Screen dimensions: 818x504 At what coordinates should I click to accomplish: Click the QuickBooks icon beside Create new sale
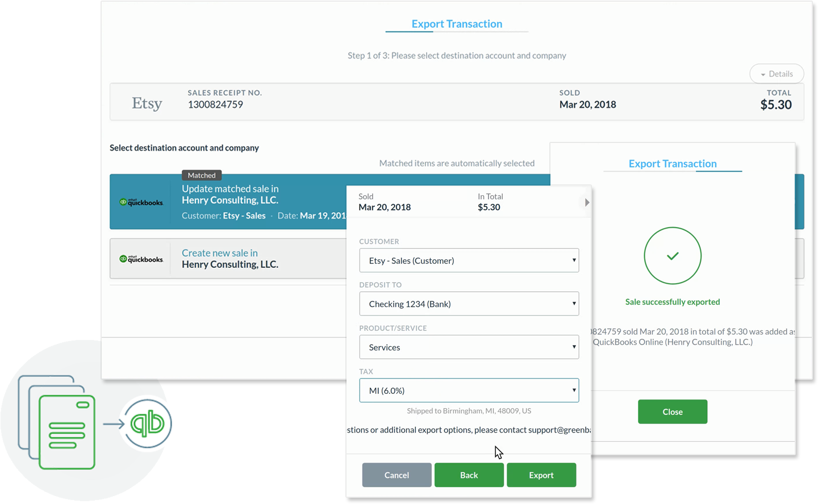(141, 258)
